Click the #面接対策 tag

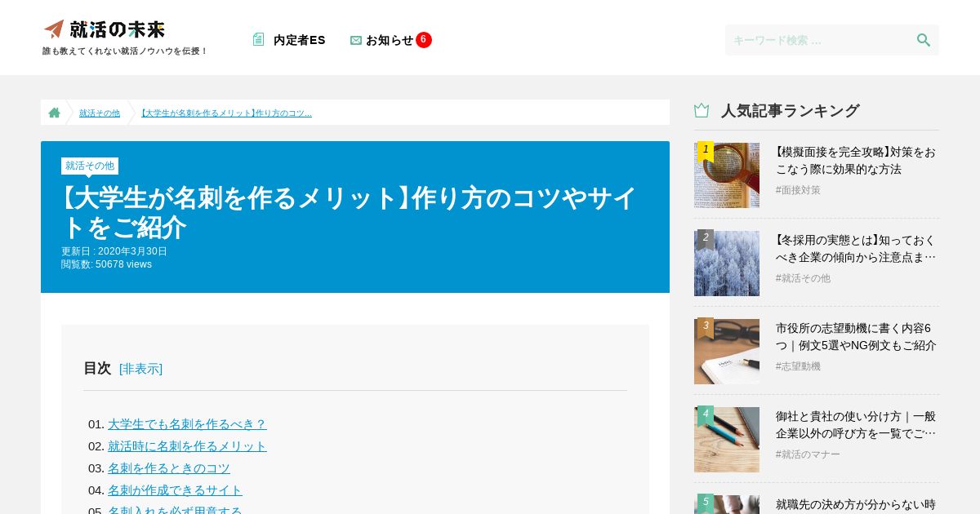click(x=798, y=190)
